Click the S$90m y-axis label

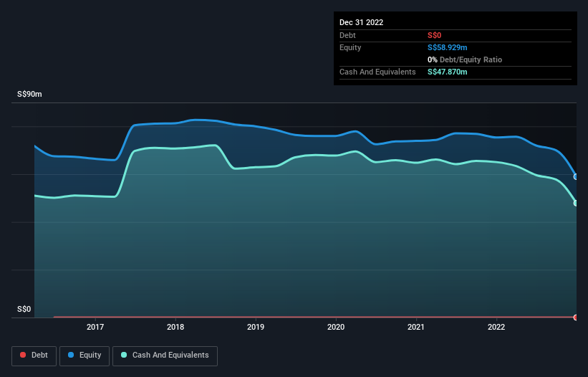click(29, 94)
